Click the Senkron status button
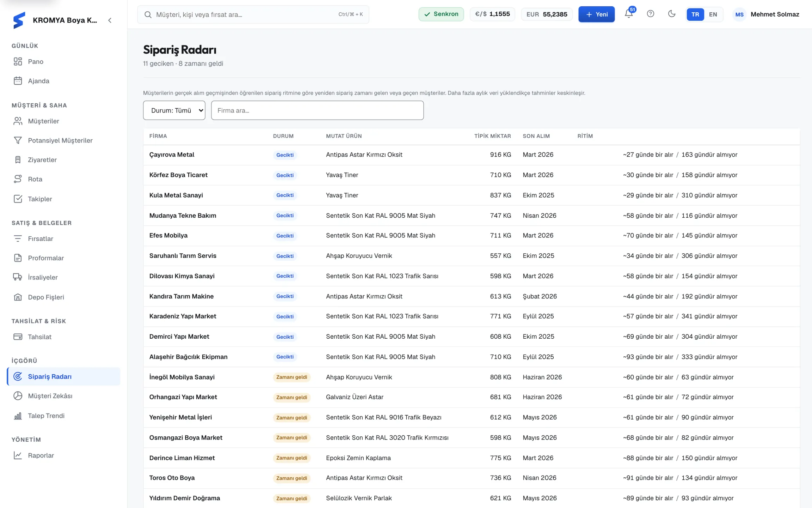Viewport: 812px width, 508px height. (441, 14)
